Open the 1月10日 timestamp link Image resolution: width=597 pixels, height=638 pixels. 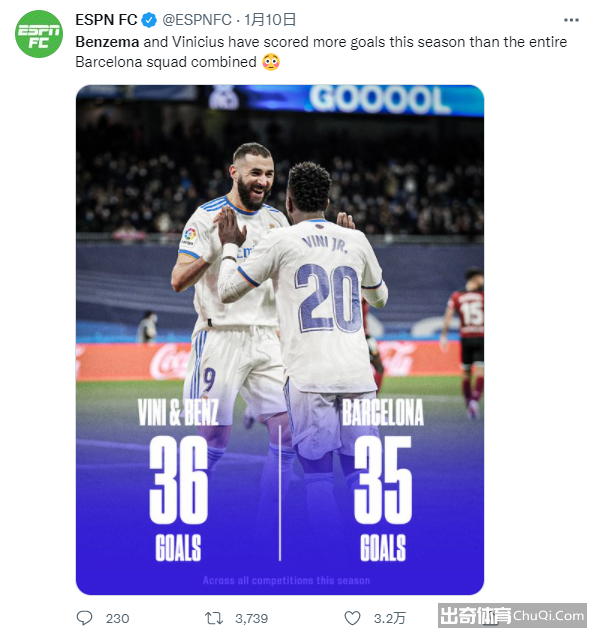pyautogui.click(x=270, y=20)
